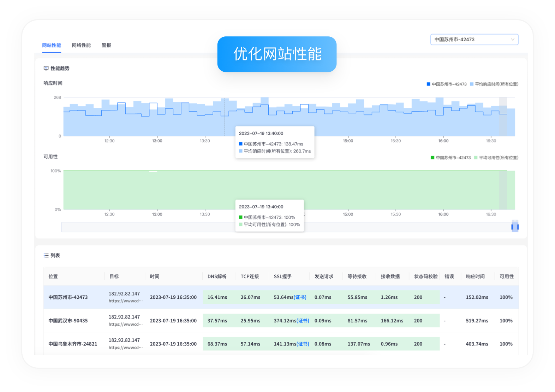555x392 pixels.
Task: Click the DNS解析 column header
Action: [x=217, y=277]
